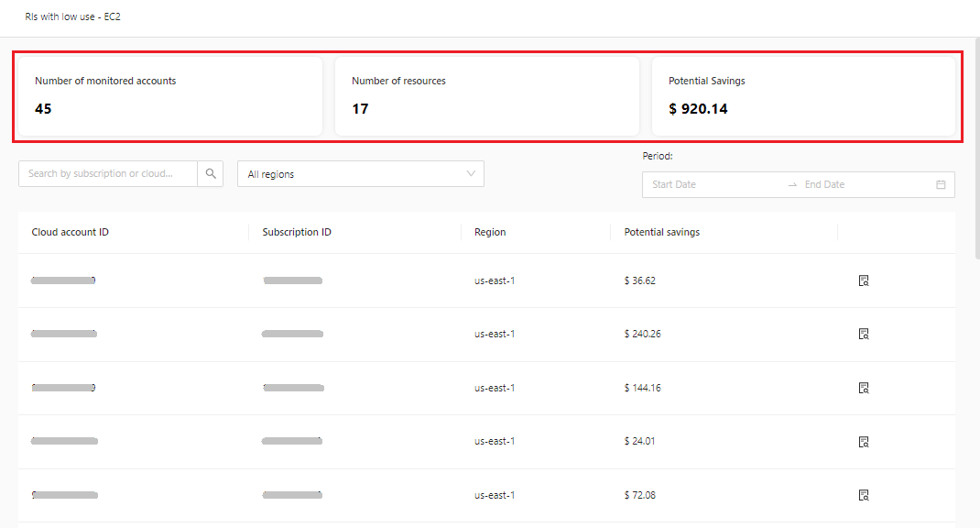The height and width of the screenshot is (528, 980).
Task: Select the Number of resources card
Action: 486,96
